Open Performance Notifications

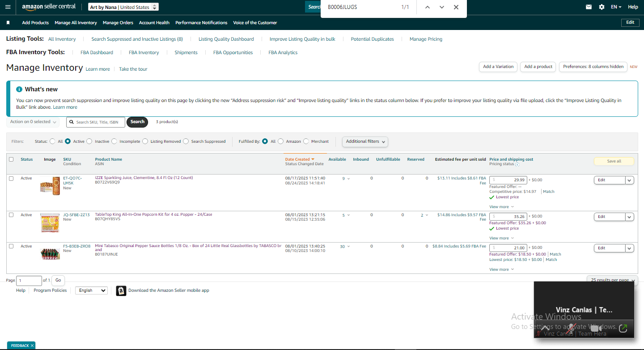click(x=201, y=23)
